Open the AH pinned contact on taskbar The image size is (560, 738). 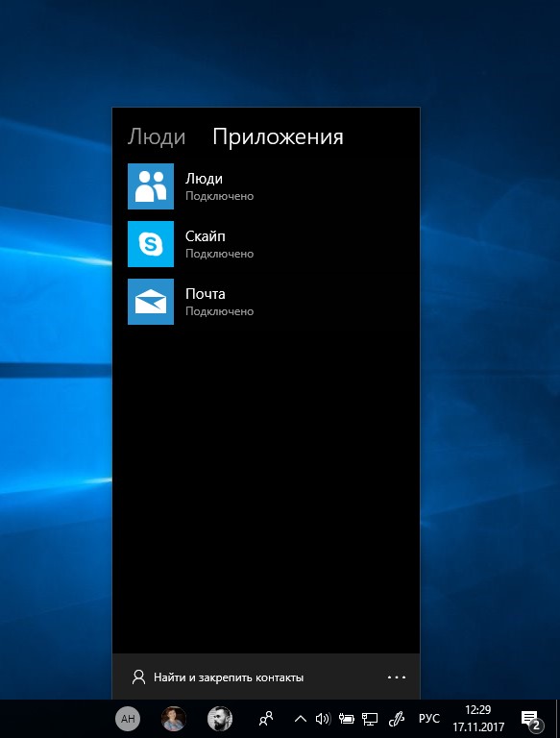pyautogui.click(x=128, y=719)
